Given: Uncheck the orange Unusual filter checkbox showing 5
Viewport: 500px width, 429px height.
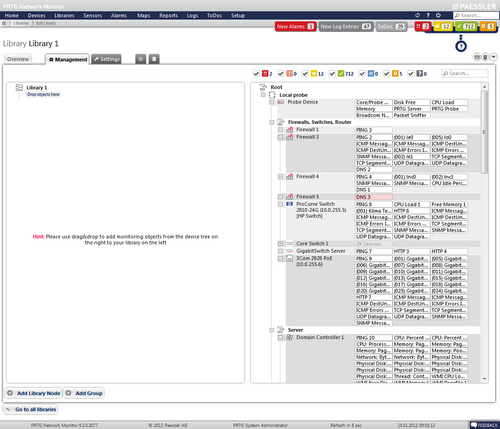Looking at the screenshot, I should pyautogui.click(x=386, y=73).
